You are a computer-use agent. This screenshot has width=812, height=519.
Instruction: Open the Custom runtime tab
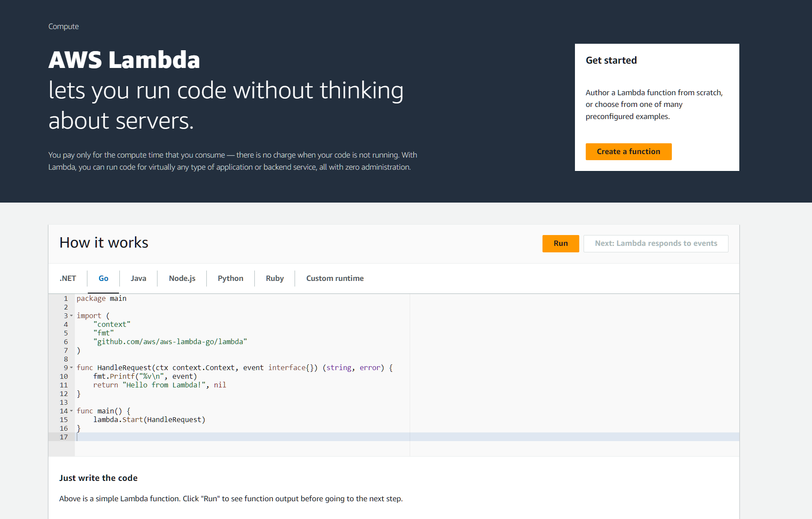click(x=335, y=278)
